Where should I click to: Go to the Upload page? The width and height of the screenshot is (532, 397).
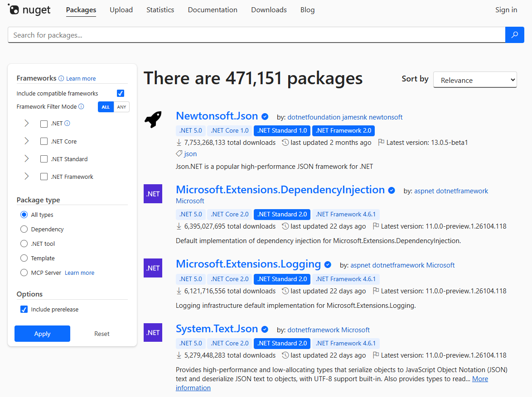pyautogui.click(x=121, y=10)
